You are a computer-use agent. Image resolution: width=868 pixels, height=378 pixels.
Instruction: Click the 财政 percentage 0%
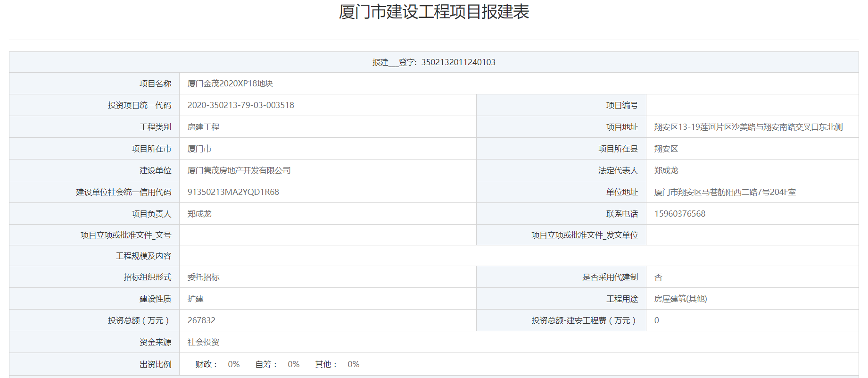coord(234,364)
